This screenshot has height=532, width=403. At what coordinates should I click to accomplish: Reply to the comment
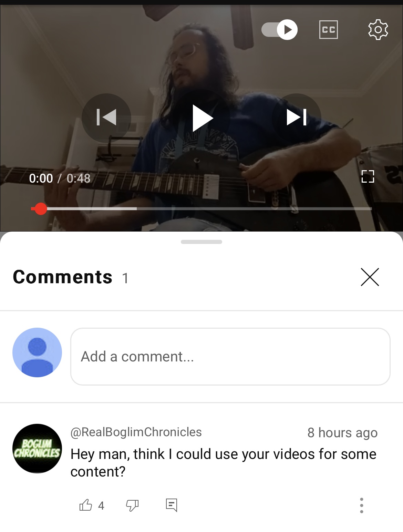[172, 505]
